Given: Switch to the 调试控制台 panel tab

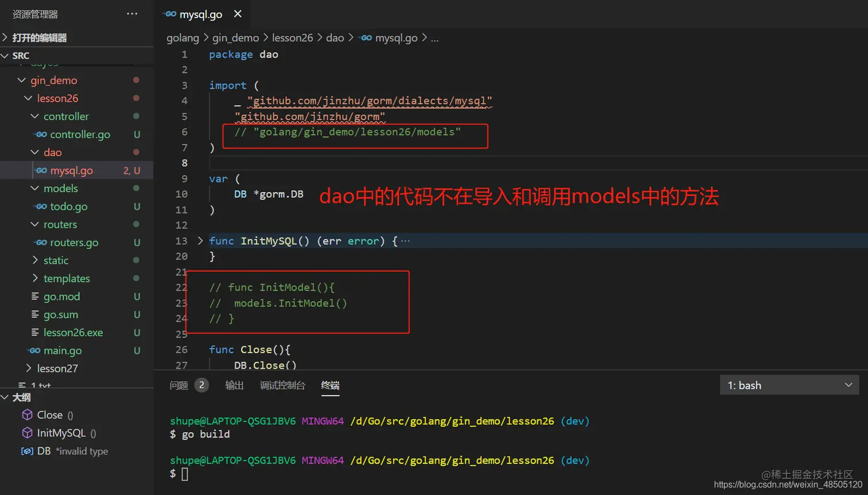Looking at the screenshot, I should [x=282, y=385].
